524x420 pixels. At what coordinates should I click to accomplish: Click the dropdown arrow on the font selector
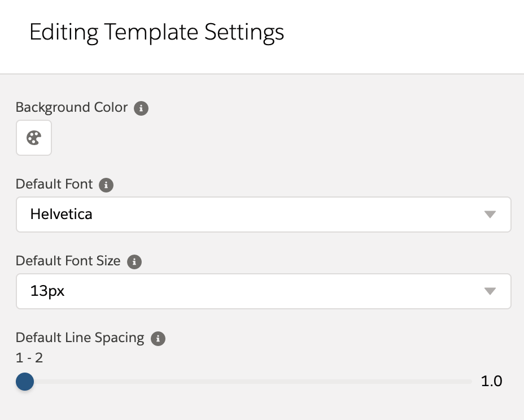coord(491,215)
